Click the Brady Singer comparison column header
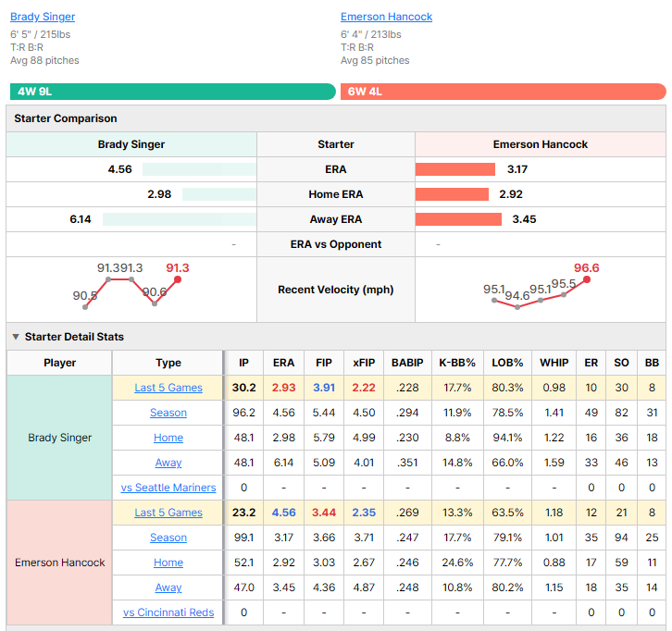This screenshot has height=631, width=672. (x=131, y=144)
